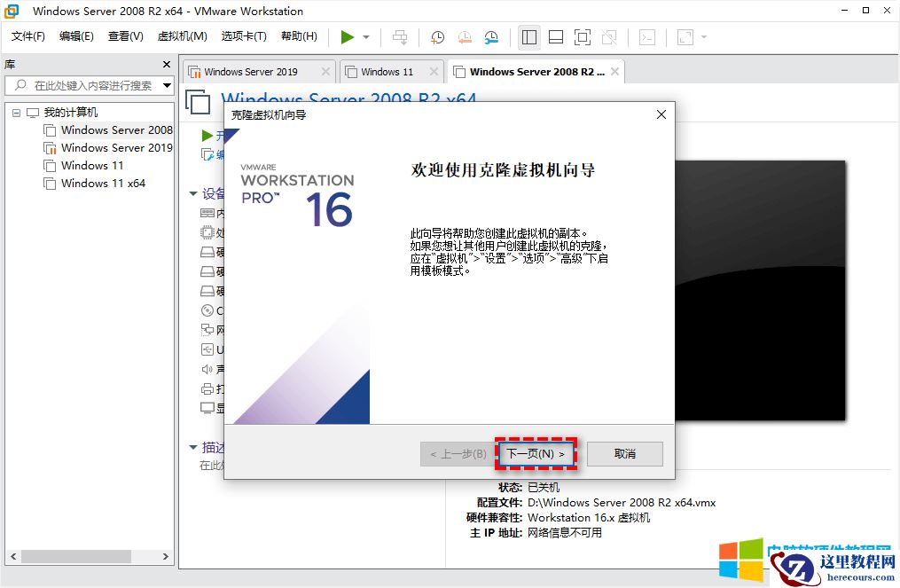The height and width of the screenshot is (588, 900).
Task: Click the 下一页(N) button in wizard
Action: click(x=536, y=453)
